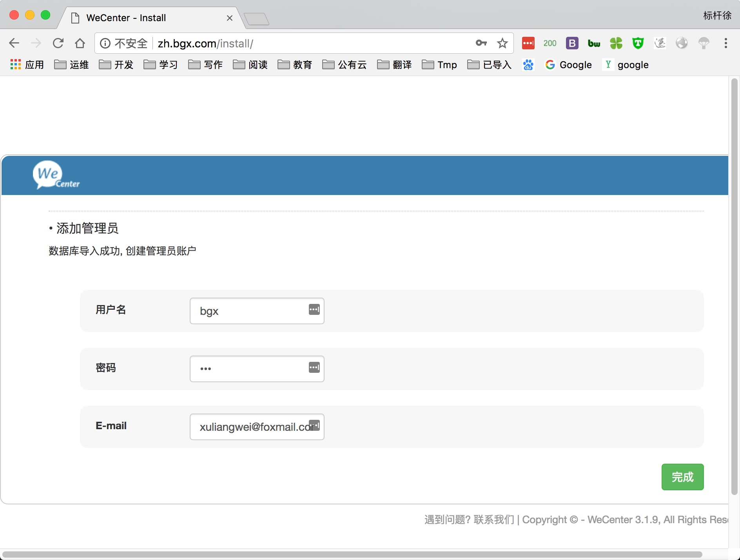Open the 教育 bookmark folder
This screenshot has height=560, width=740.
pos(295,65)
